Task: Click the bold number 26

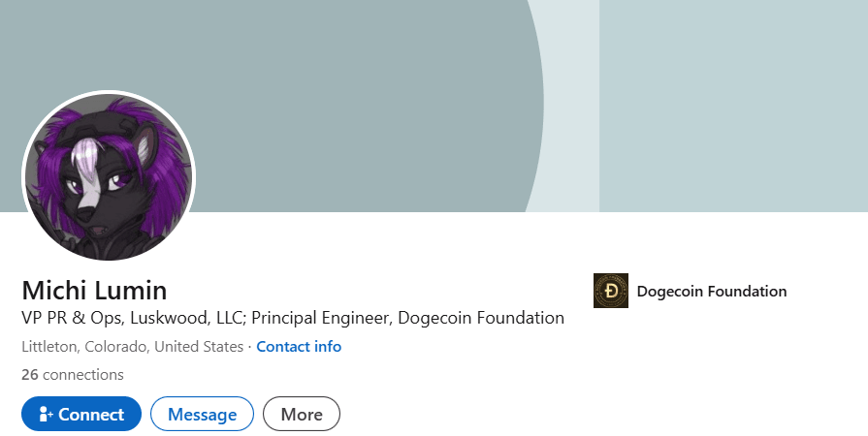Action: click(x=29, y=374)
